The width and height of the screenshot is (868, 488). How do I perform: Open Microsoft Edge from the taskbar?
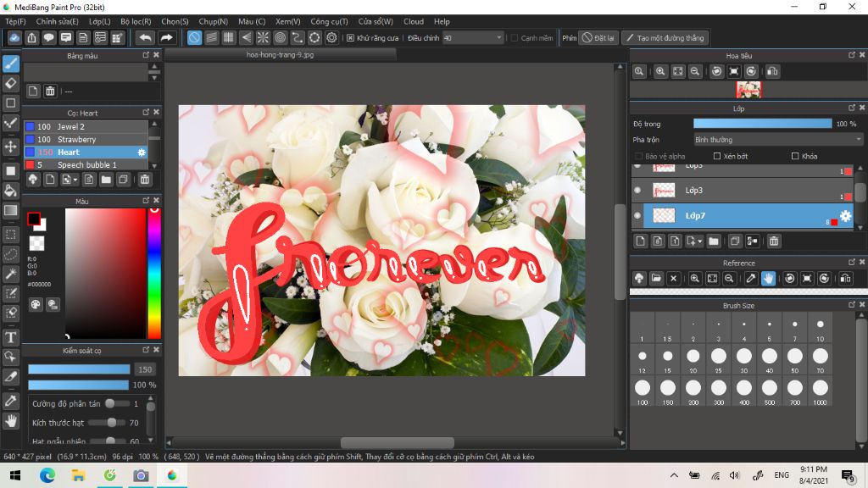click(x=47, y=475)
